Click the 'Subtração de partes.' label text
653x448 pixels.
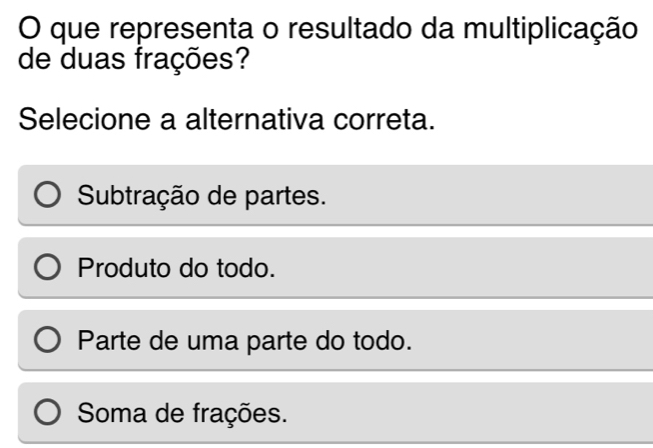tap(202, 195)
